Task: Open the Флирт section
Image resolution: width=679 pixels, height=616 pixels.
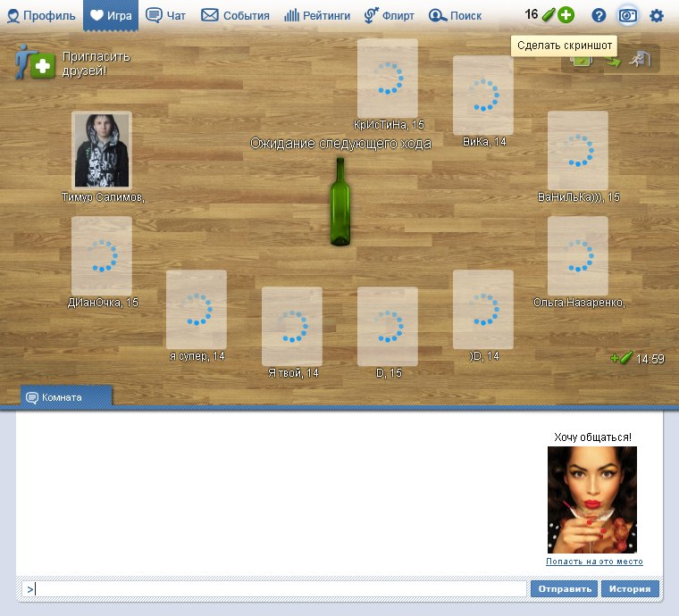Action: (390, 15)
